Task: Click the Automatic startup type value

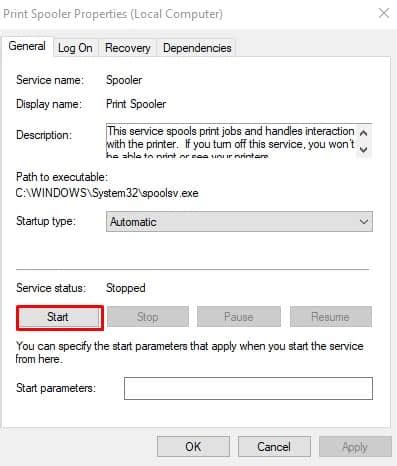Action: 133,222
